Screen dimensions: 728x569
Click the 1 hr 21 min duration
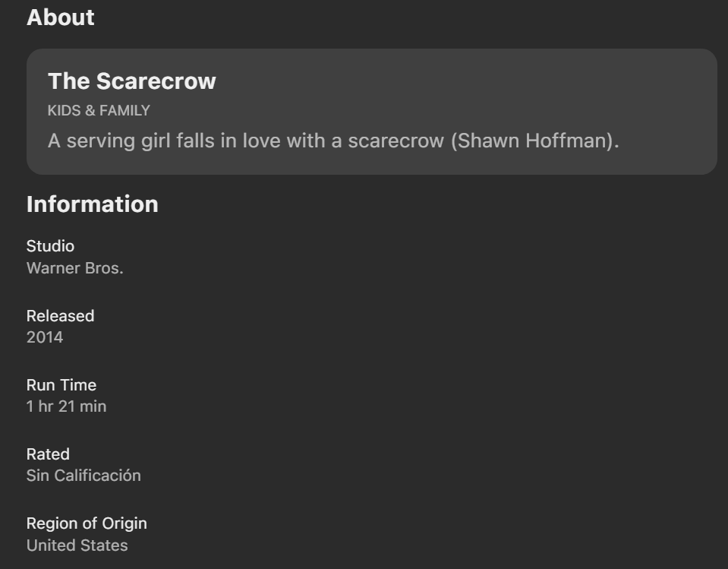click(66, 406)
